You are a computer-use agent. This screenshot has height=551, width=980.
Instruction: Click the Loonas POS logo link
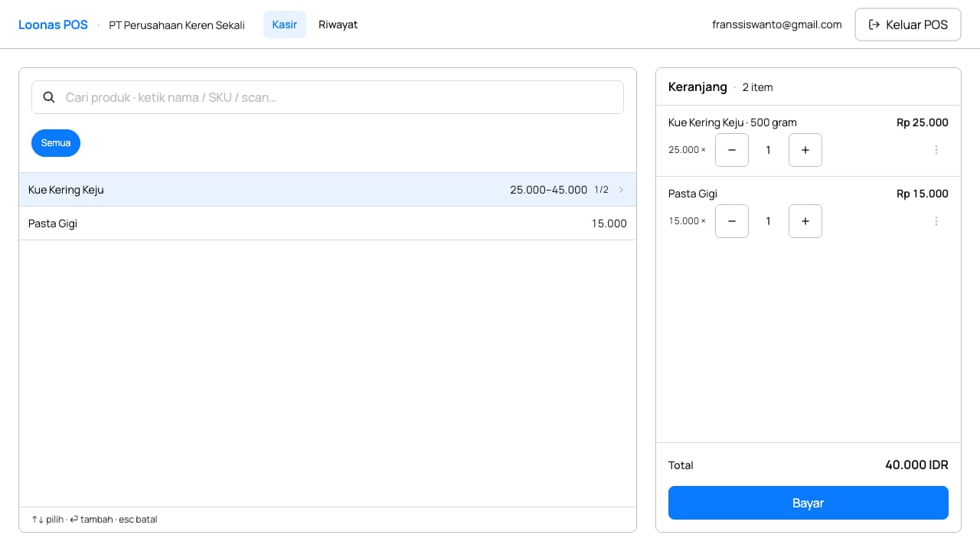pyautogui.click(x=53, y=24)
